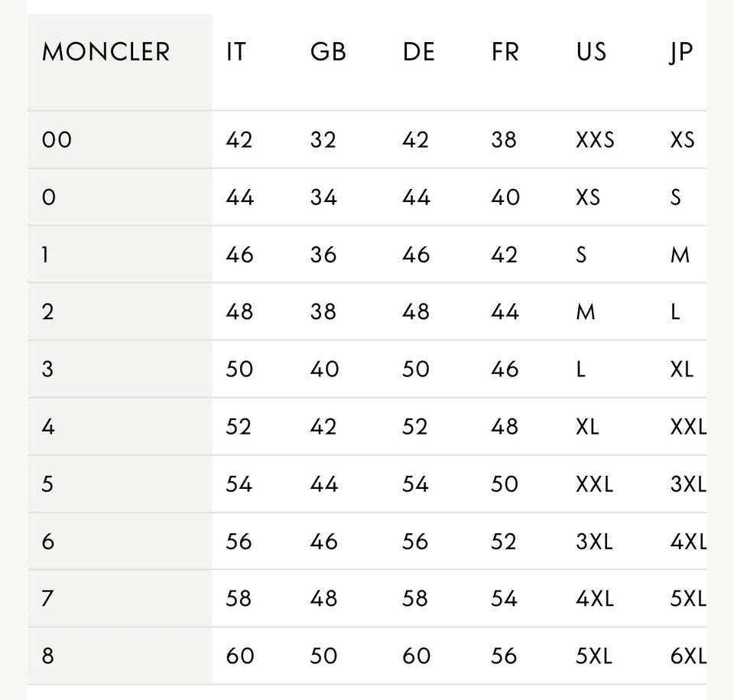Click the JP size M cell
The height and width of the screenshot is (700, 734).
tap(680, 255)
